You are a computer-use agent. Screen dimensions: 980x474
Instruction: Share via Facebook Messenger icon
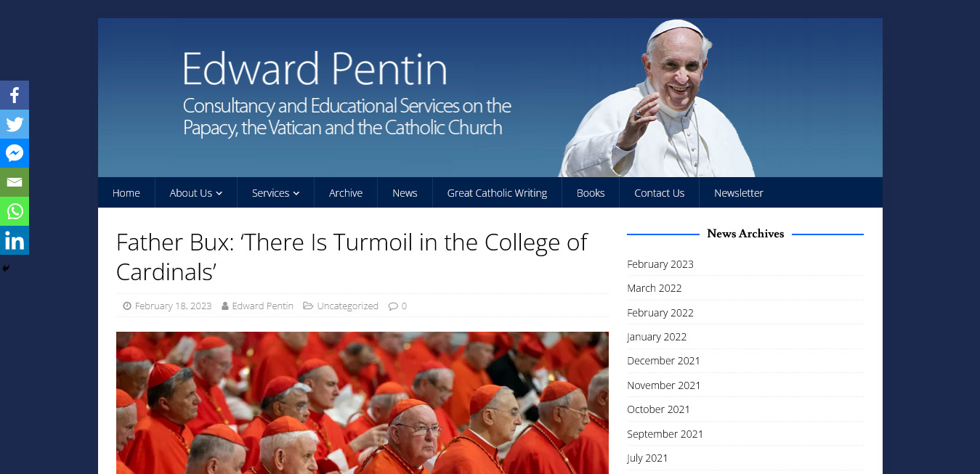pyautogui.click(x=15, y=153)
